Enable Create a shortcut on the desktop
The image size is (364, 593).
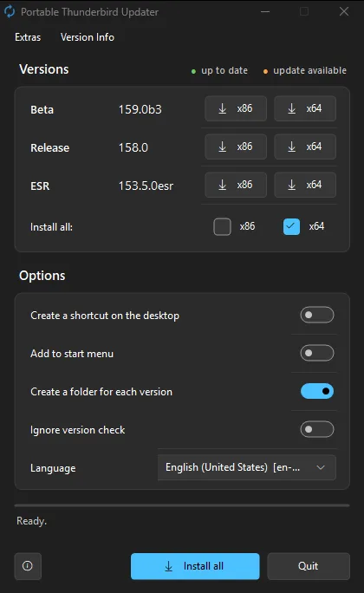tap(316, 315)
